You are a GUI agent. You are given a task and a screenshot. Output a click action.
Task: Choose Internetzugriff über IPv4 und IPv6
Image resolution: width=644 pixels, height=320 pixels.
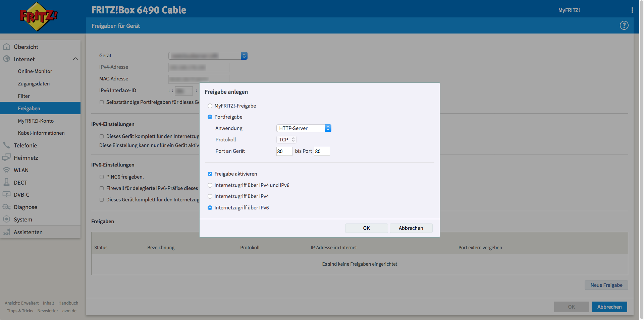coord(210,185)
